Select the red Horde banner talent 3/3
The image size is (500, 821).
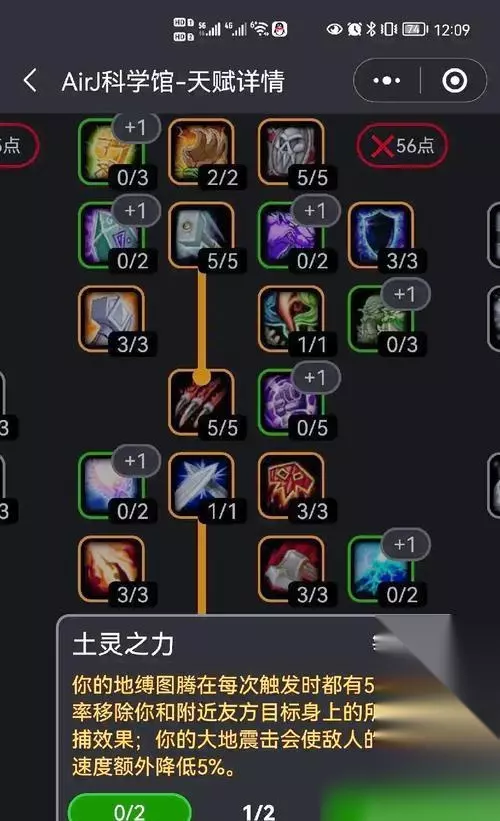[291, 486]
